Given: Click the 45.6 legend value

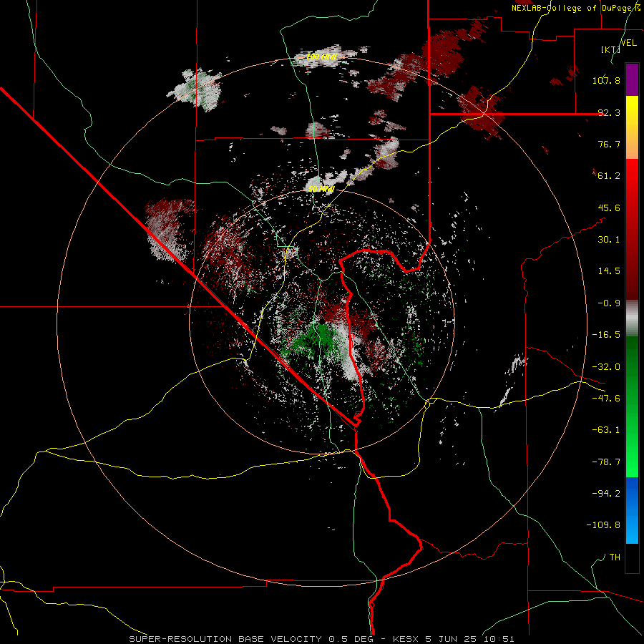Looking at the screenshot, I should [609, 208].
